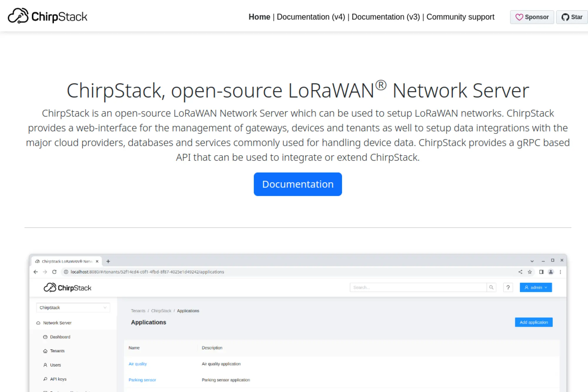Expand the ChirpStack tenant selector dropdown
The height and width of the screenshot is (392, 588).
coord(73,308)
